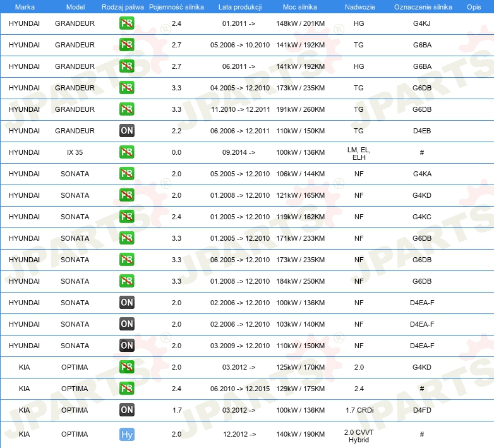Click the Rodzaj paliwa column header
The image size is (494, 448).
(123, 7)
